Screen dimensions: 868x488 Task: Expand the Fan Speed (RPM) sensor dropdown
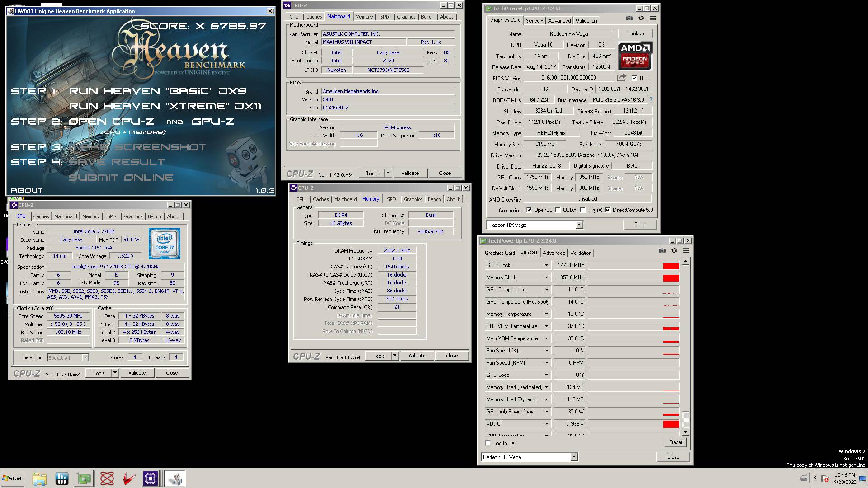[546, 363]
